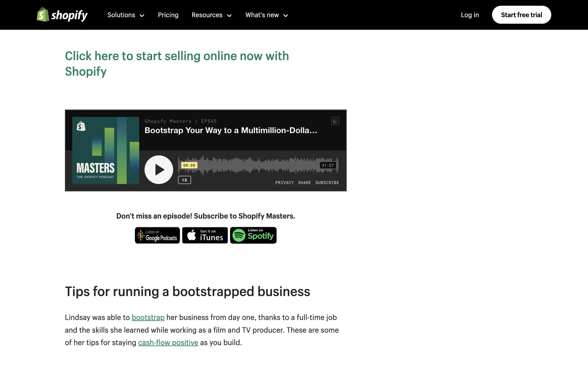Click the Masters podcast cover artwork
The height and width of the screenshot is (368, 588).
click(x=106, y=150)
